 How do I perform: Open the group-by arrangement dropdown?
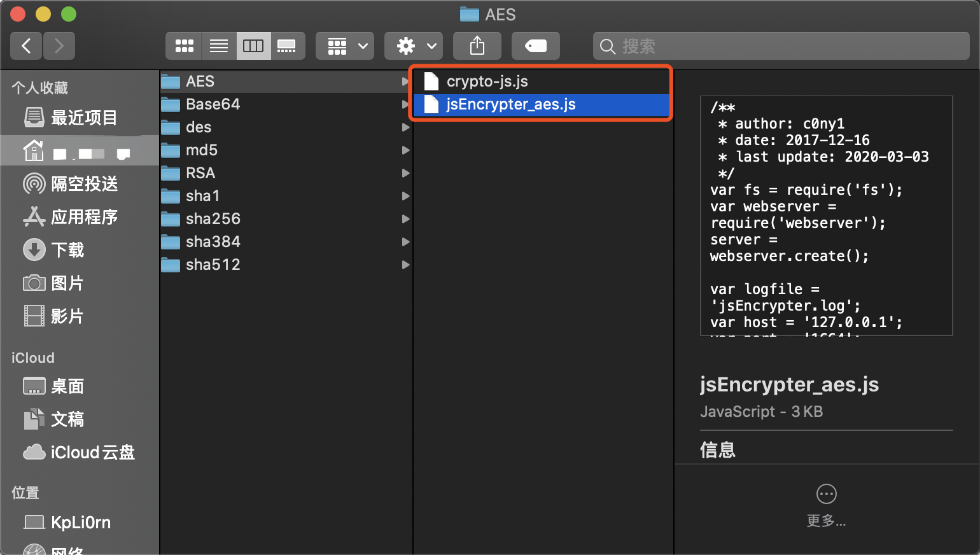click(345, 46)
